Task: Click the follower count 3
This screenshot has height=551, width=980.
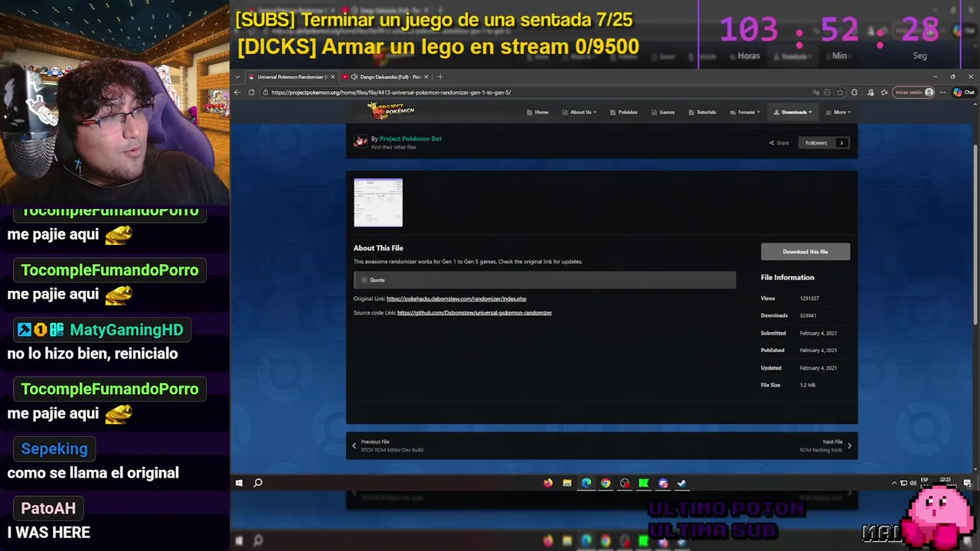Action: (841, 143)
